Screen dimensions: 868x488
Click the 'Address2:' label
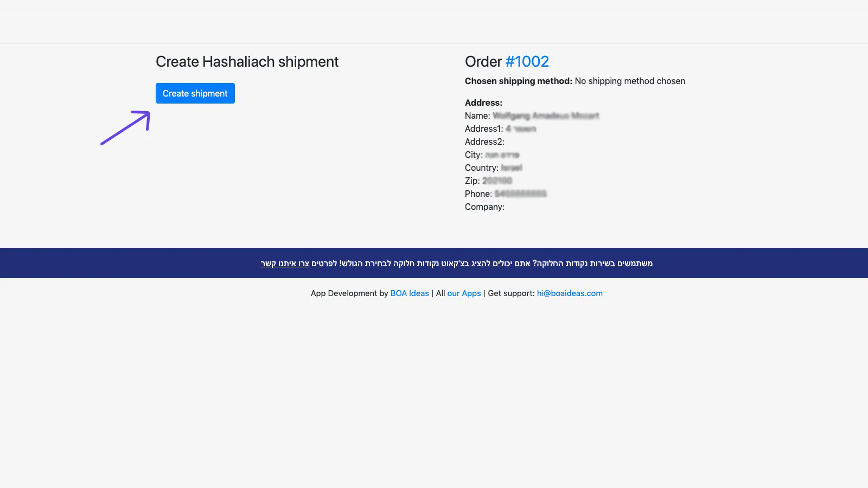484,142
